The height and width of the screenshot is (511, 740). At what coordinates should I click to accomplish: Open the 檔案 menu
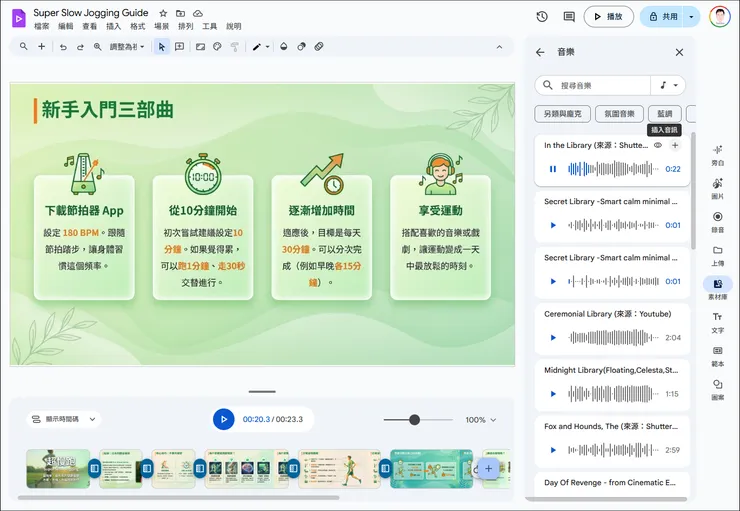(x=42, y=26)
